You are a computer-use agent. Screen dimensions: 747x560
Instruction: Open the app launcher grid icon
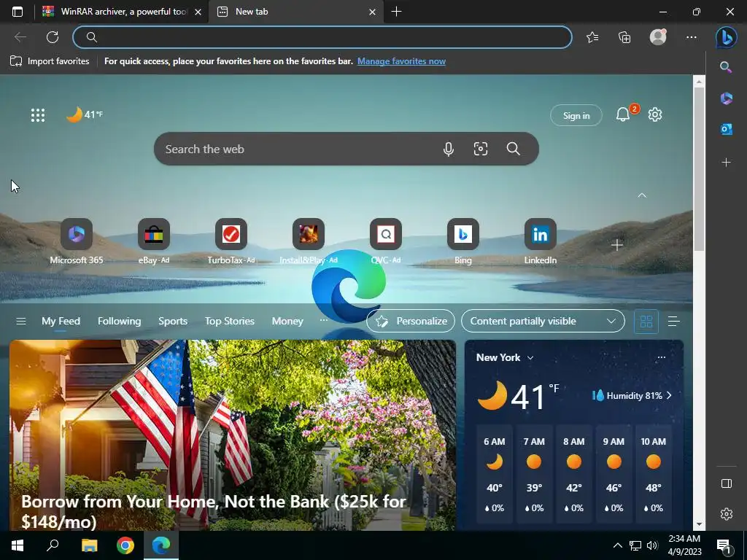(38, 114)
